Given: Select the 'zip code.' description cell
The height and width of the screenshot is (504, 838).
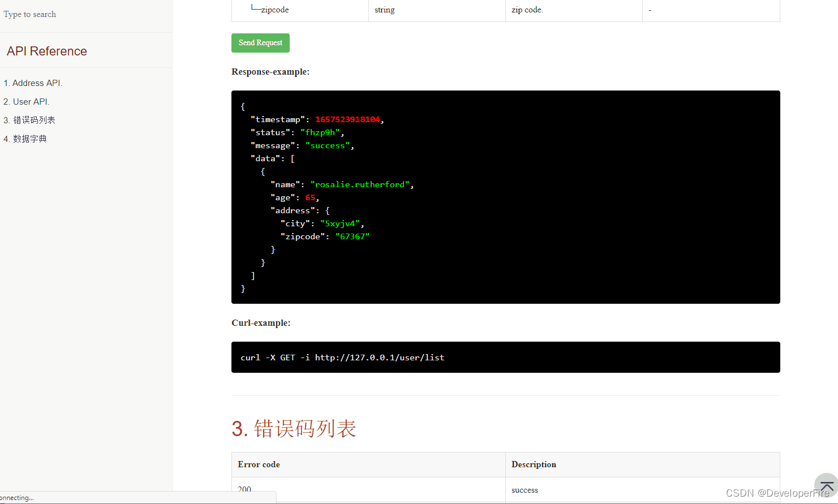Looking at the screenshot, I should point(574,10).
